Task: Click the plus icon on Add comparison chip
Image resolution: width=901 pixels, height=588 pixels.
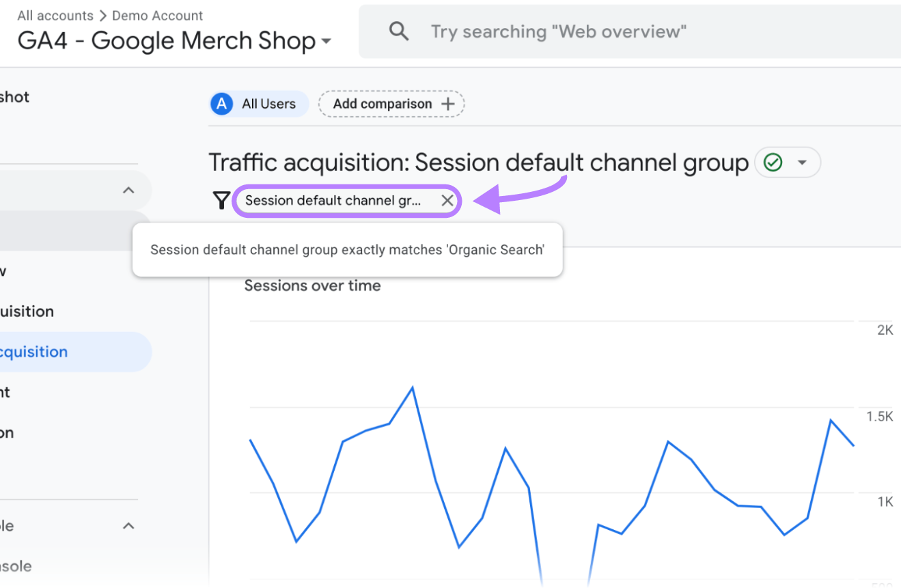Action: click(447, 103)
